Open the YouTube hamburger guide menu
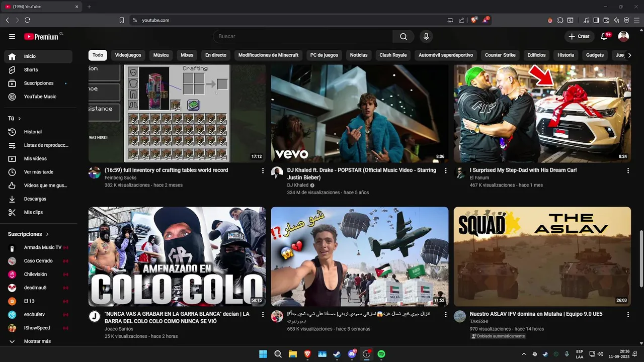Image resolution: width=644 pixels, height=362 pixels. click(12, 37)
